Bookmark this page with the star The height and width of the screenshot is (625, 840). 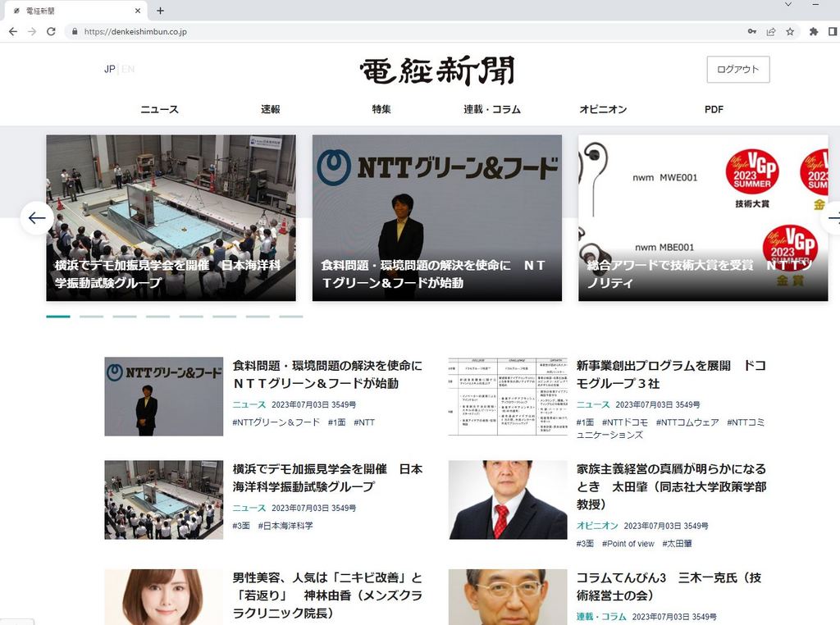pos(790,32)
